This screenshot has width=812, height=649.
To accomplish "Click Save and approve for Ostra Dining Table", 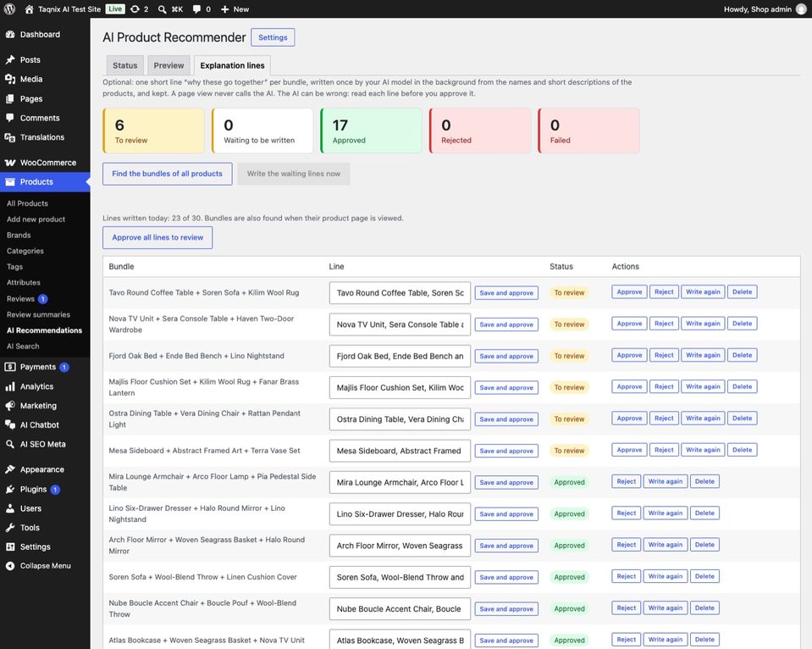I will pyautogui.click(x=506, y=419).
